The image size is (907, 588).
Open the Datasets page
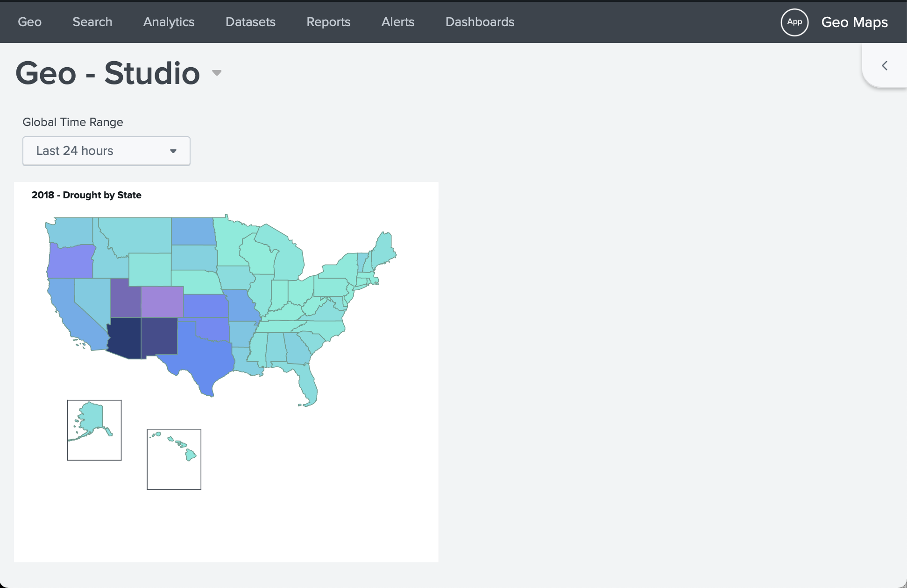(250, 22)
